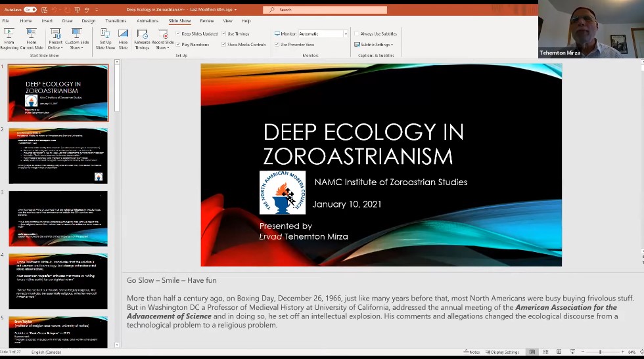
Task: Click Tehemton Mirza video tile
Action: (x=591, y=29)
